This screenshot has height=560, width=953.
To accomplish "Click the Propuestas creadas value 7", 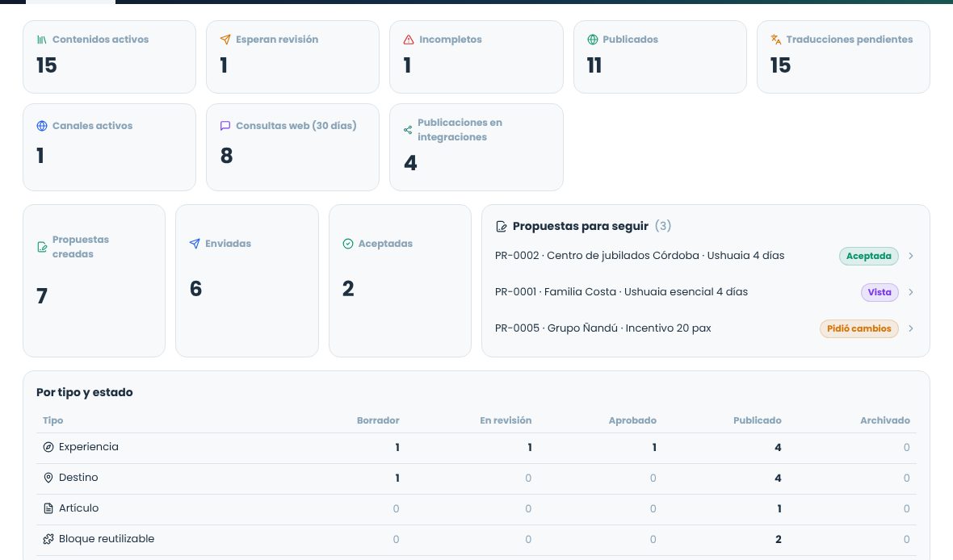I will click(x=42, y=296).
